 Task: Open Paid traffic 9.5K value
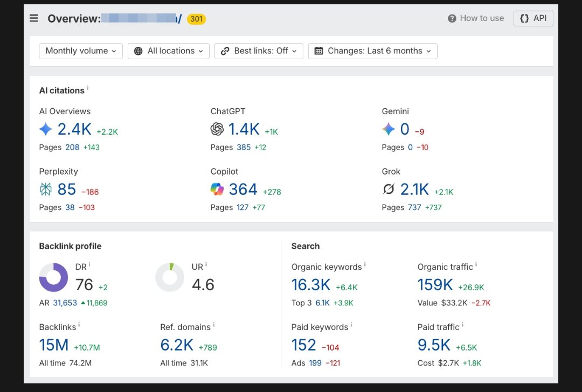coord(434,345)
